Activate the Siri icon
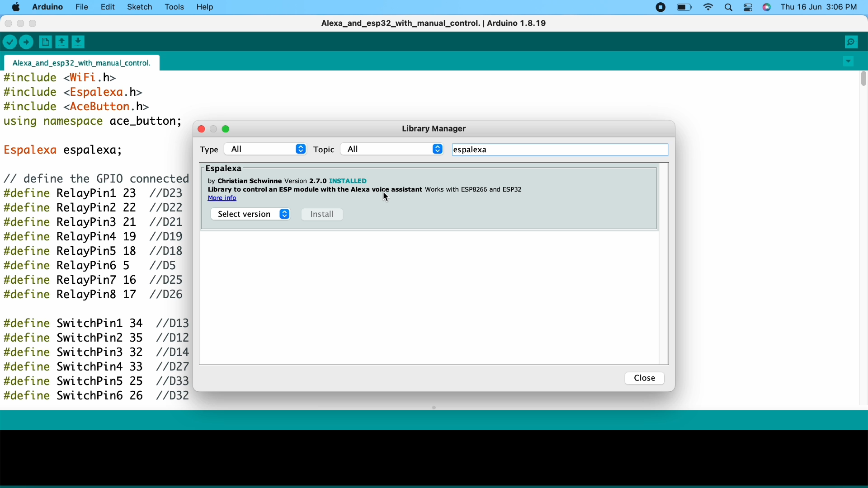This screenshot has height=488, width=868. [767, 8]
